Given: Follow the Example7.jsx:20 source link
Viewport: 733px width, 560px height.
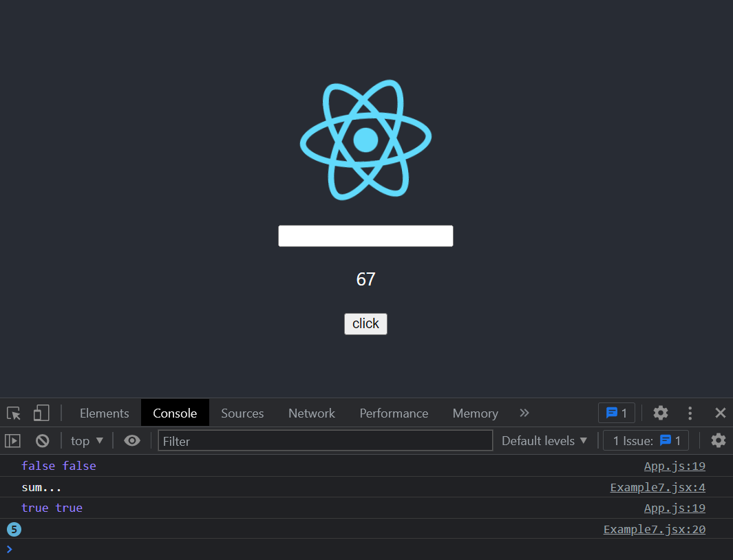Looking at the screenshot, I should click(x=655, y=529).
